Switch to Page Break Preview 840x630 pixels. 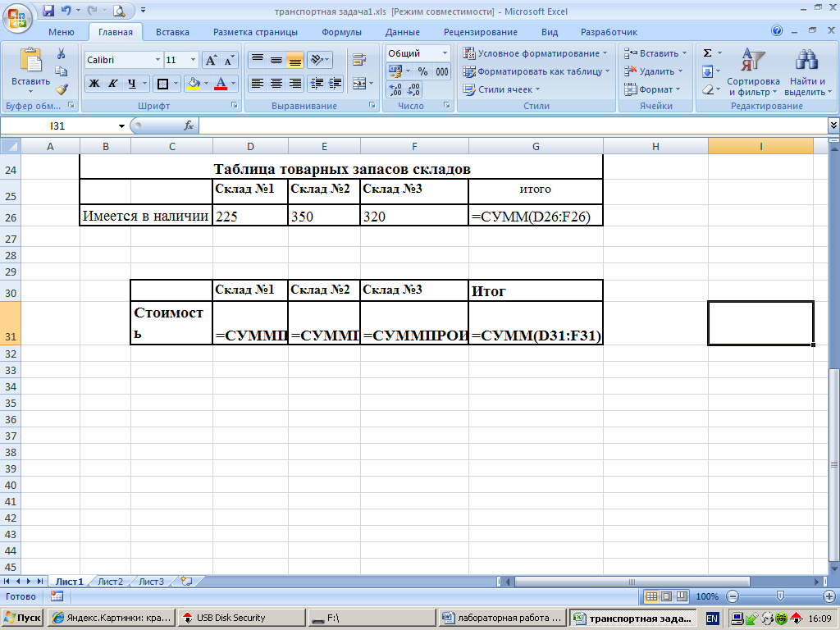point(682,596)
